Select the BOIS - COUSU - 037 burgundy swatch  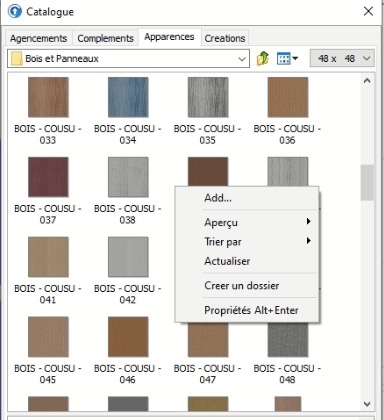click(48, 177)
